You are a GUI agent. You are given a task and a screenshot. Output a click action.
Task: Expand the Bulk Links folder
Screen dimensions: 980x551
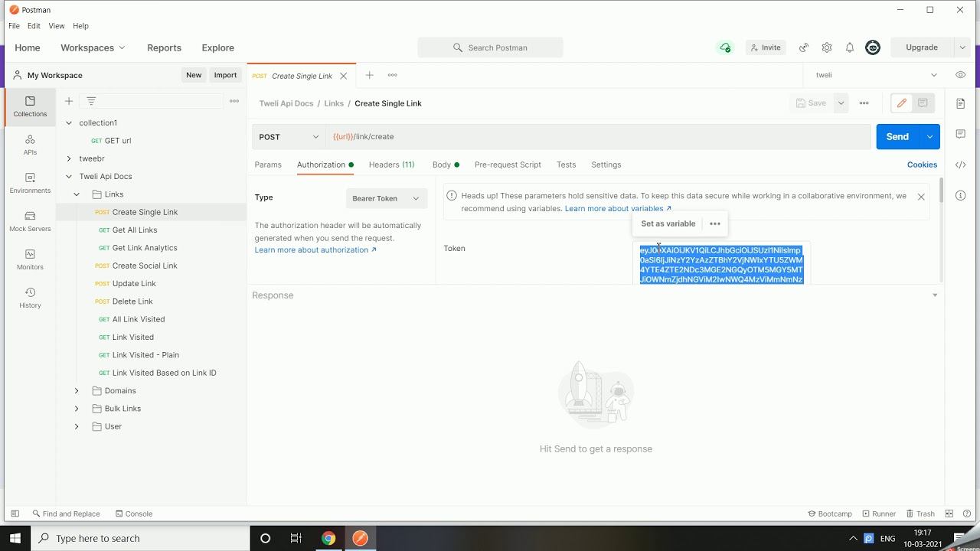(x=77, y=409)
